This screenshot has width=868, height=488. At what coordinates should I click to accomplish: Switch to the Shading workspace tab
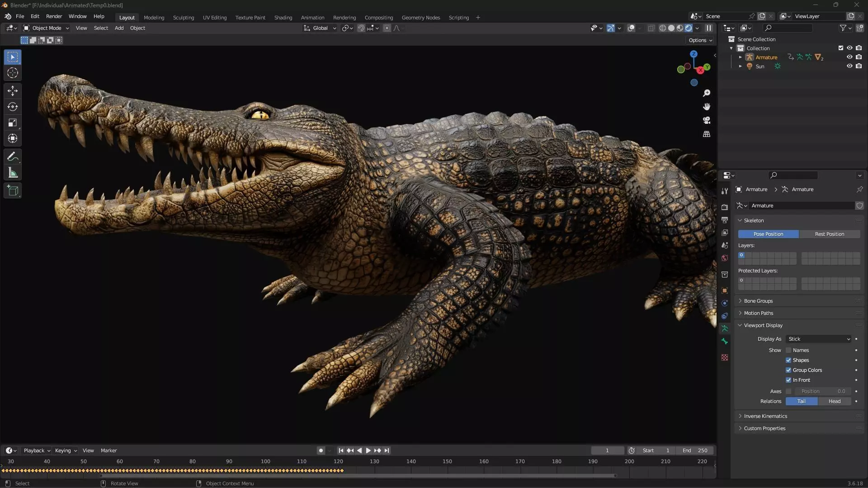(283, 18)
